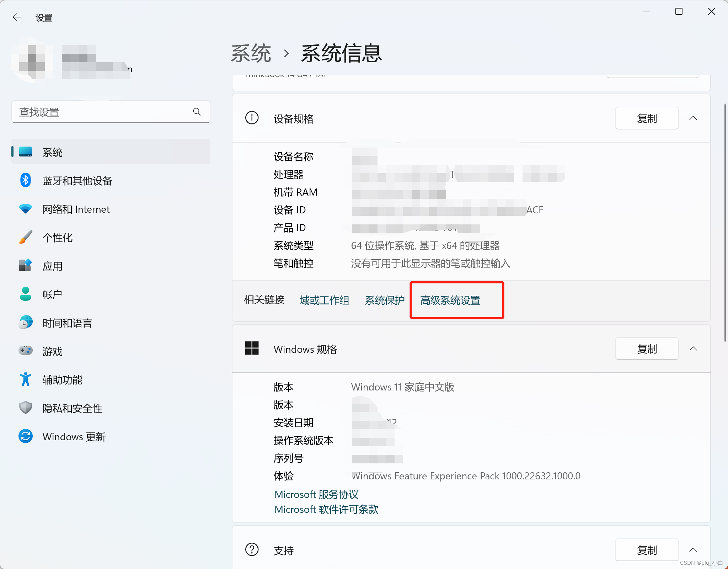Open 蓝牙和其他设备 settings
The image size is (728, 569).
[x=111, y=180]
